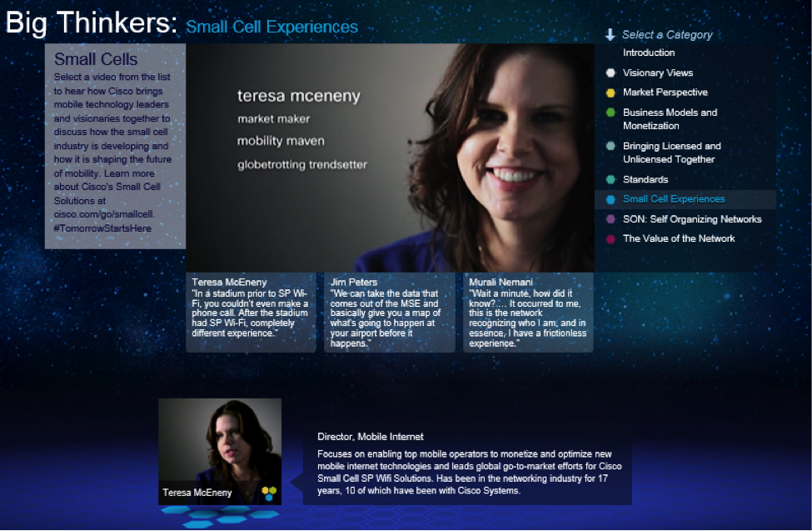Go to The Value of the Network
Viewport: 812px width, 531px height.
(679, 238)
